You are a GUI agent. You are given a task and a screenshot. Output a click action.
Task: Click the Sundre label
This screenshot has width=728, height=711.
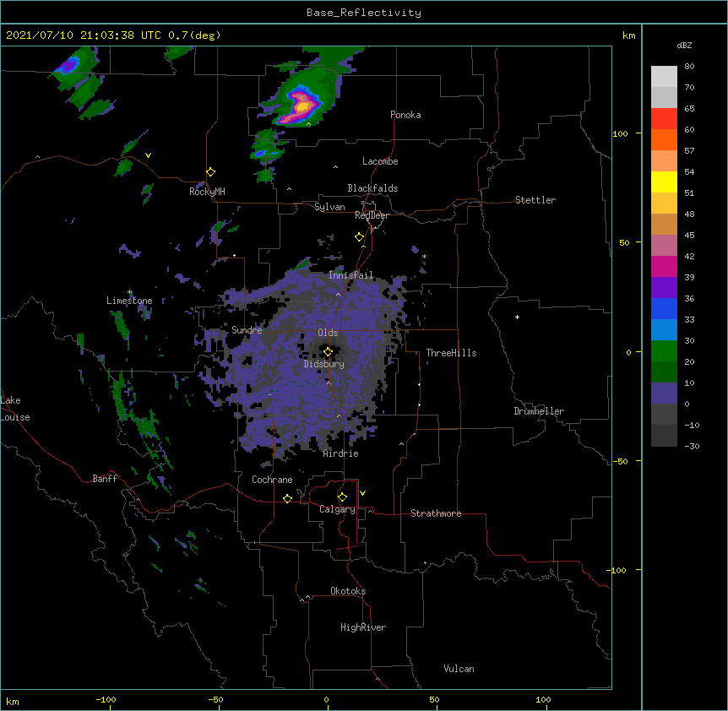pyautogui.click(x=247, y=330)
